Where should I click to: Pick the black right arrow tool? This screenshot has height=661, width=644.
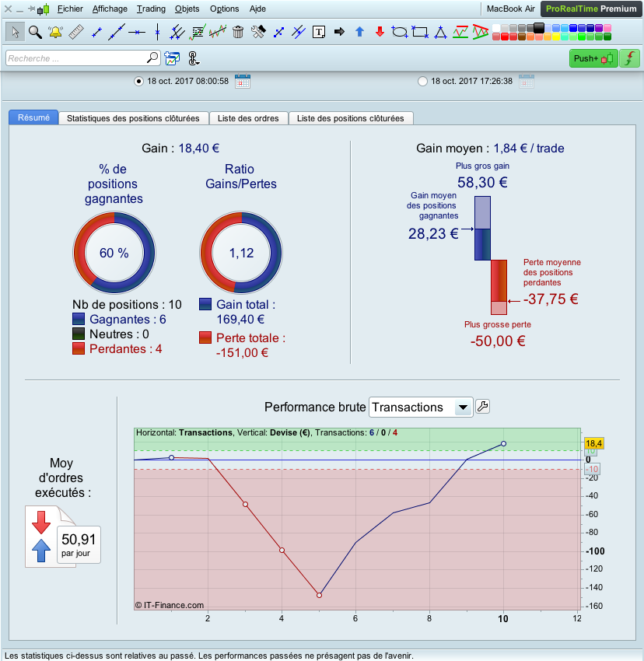pyautogui.click(x=339, y=32)
